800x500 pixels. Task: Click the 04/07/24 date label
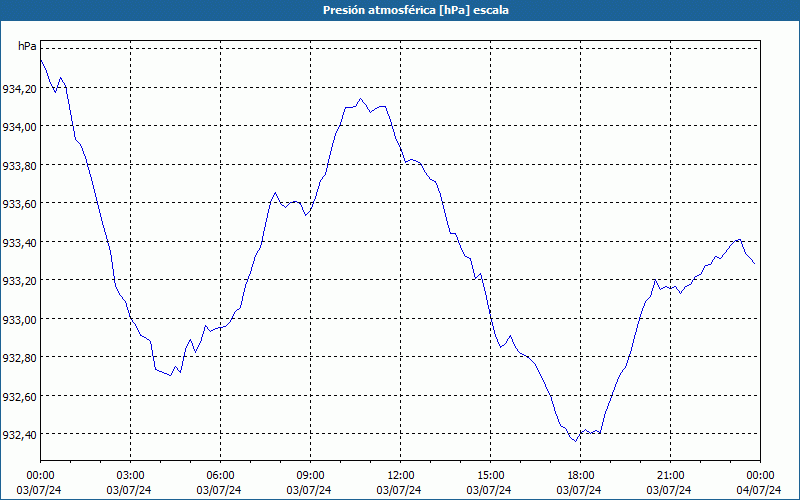[x=759, y=490]
